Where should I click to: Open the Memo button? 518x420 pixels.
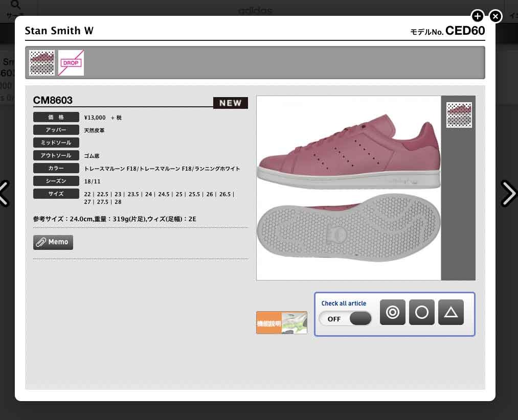[53, 242]
